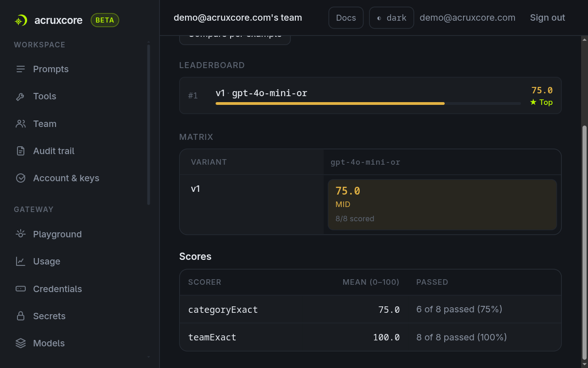Click the Usage chart icon
Viewport: 588px width, 368px height.
point(21,261)
